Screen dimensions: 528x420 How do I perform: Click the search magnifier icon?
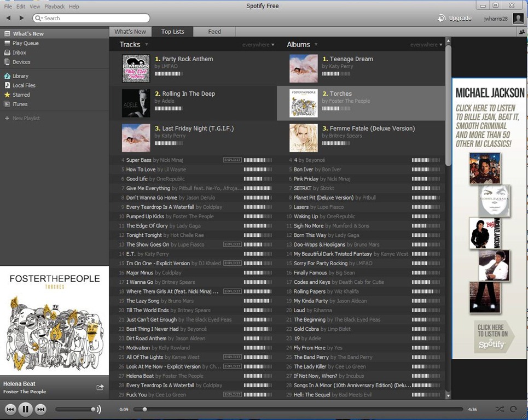tap(38, 18)
